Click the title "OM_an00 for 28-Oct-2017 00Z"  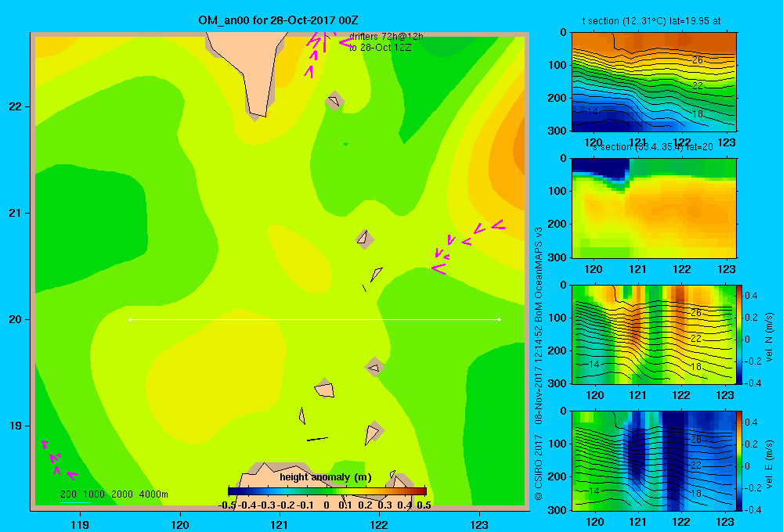[x=278, y=20]
